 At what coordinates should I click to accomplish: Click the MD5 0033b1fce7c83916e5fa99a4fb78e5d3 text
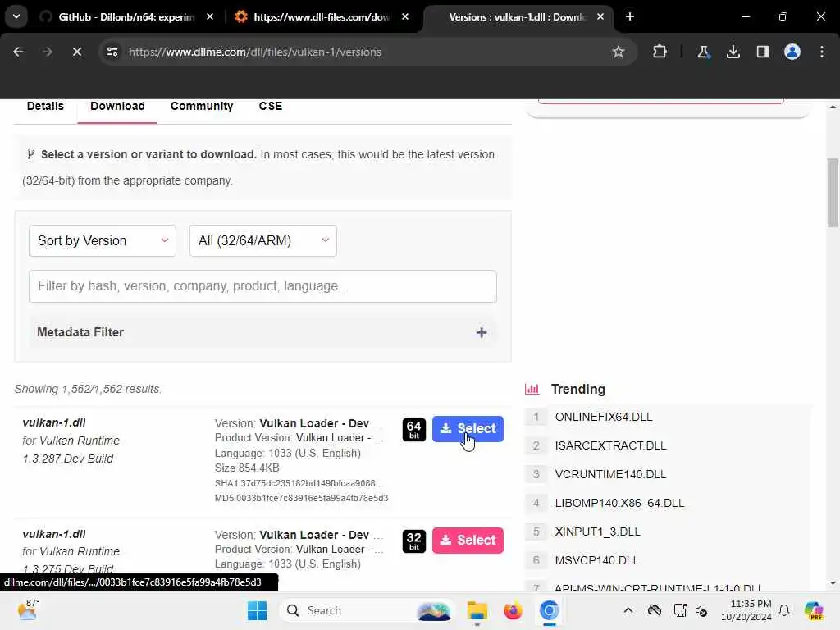pos(302,498)
